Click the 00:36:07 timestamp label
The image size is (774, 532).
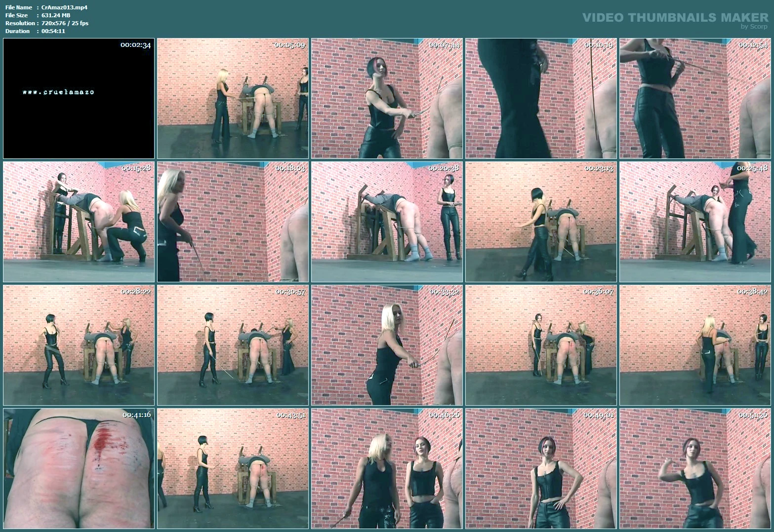click(x=598, y=292)
